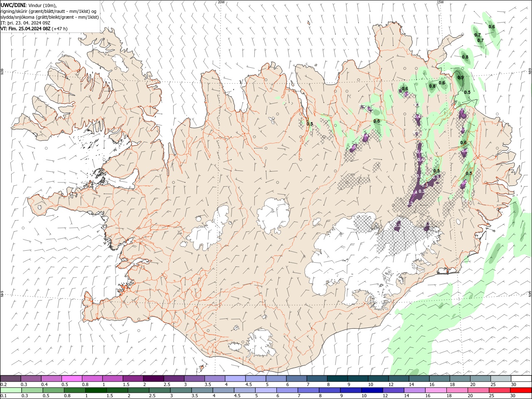Click the 'slydda/snjókoma' legend description line

(x=49, y=17)
